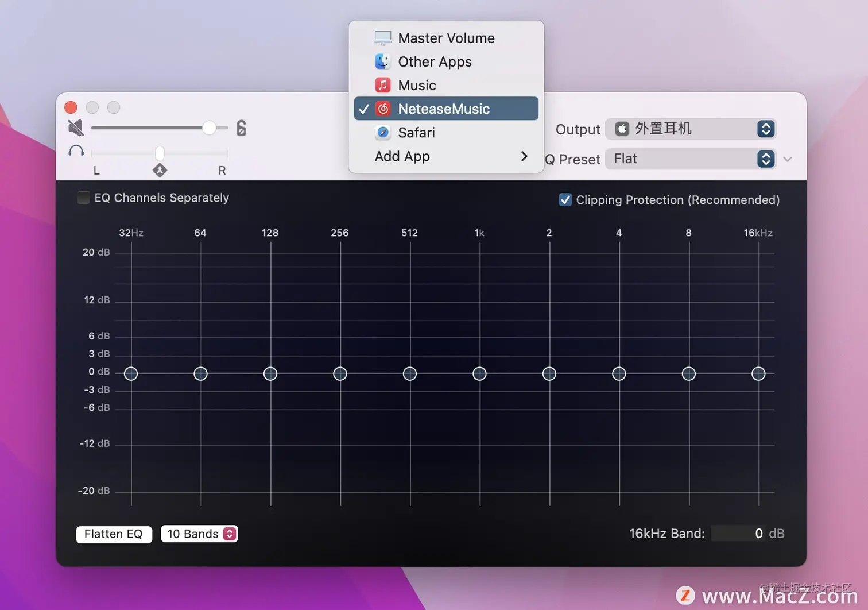Viewport: 868px width, 610px height.
Task: Click the volume slider thumb
Action: 210,128
